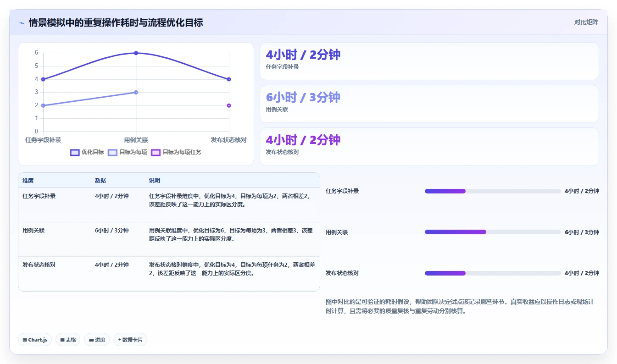Click the 用例关联 label beside its progress bar

click(x=337, y=232)
